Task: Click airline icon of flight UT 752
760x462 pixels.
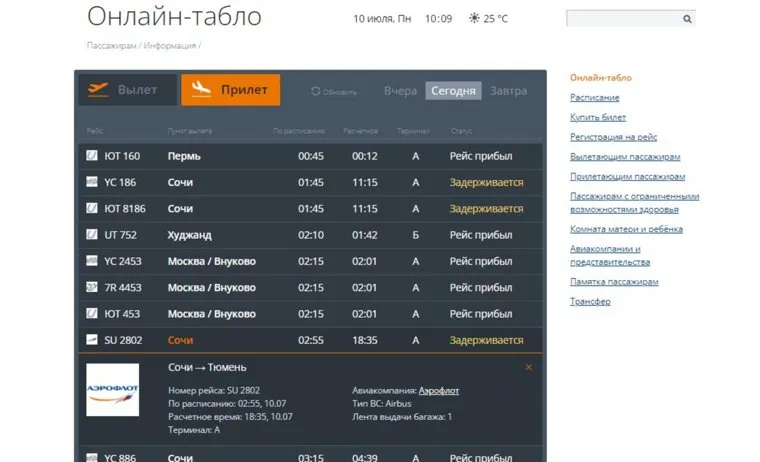Action: pyautogui.click(x=92, y=235)
